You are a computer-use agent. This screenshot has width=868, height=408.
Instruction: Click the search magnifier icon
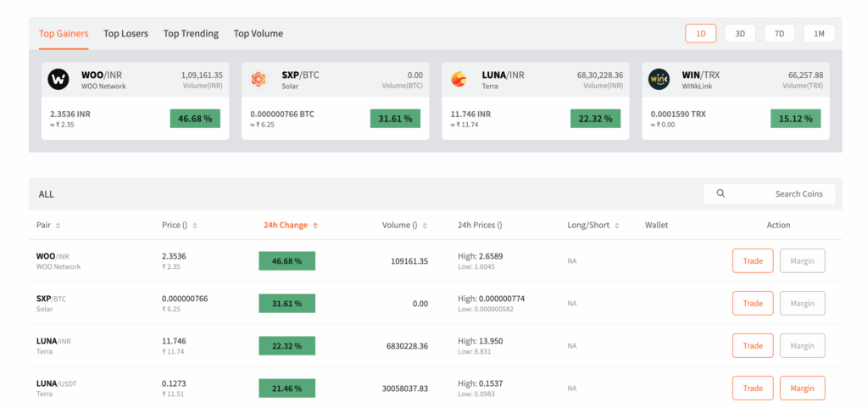click(721, 193)
